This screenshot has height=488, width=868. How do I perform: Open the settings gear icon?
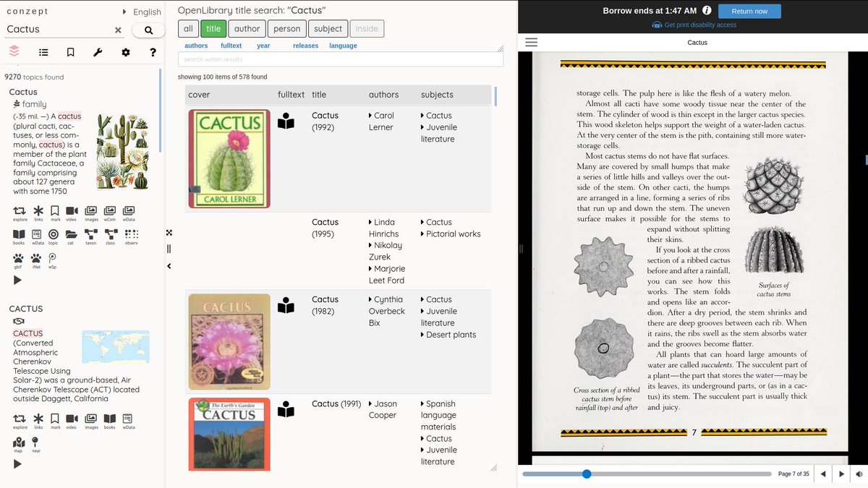[125, 52]
